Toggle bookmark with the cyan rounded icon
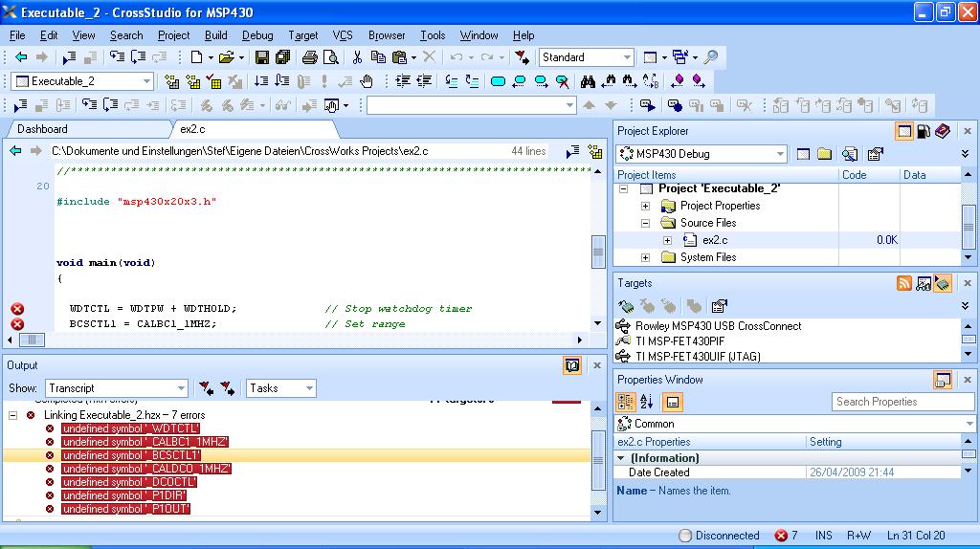This screenshot has width=980, height=549. pyautogui.click(x=498, y=81)
